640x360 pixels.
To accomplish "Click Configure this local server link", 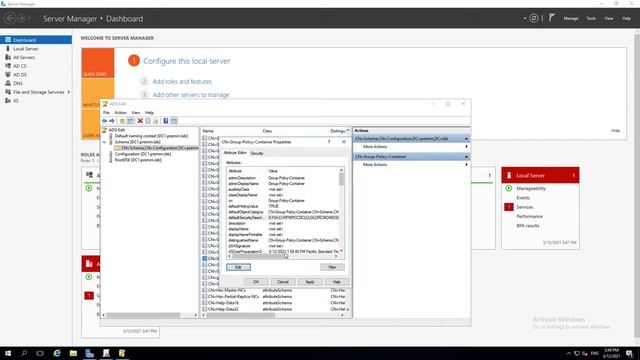I will [x=187, y=61].
